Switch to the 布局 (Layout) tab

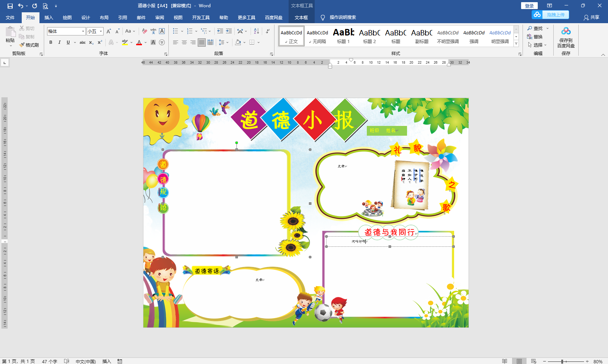point(104,17)
